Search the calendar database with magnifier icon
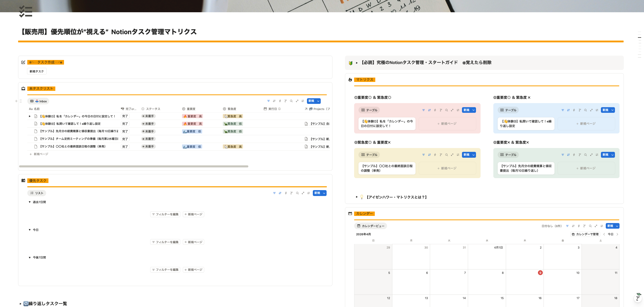Screen dimensions: 644x307 tap(590, 226)
